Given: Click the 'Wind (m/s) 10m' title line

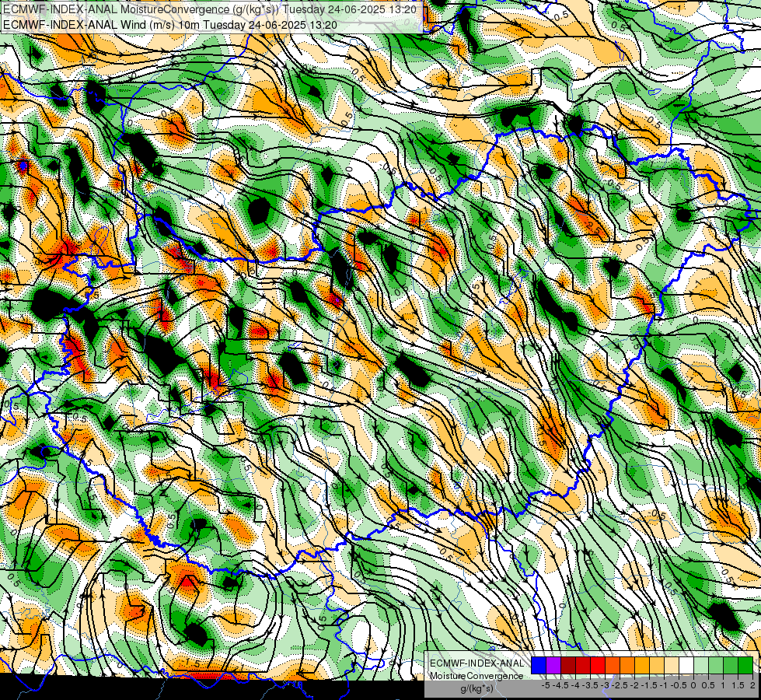Looking at the screenshot, I should (x=170, y=24).
